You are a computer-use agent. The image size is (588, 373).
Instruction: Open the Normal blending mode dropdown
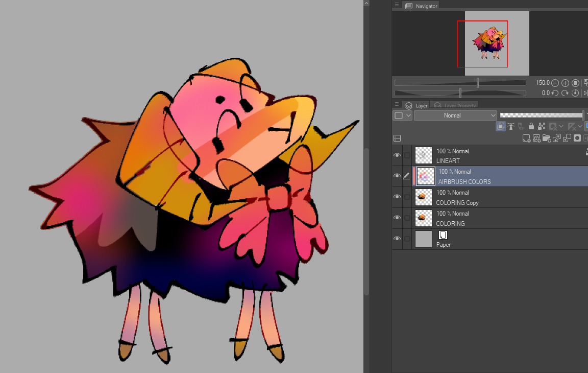[455, 115]
